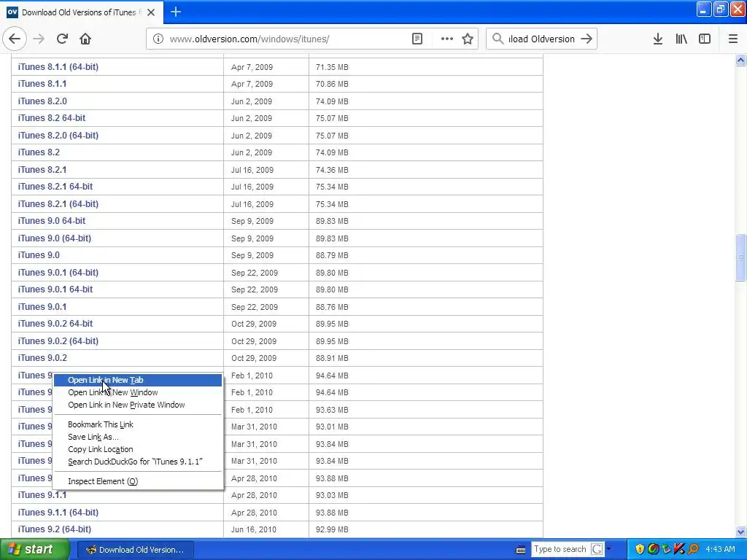Screen dimensions: 747x560
Task: Go to the Home page icon
Action: [85, 39]
